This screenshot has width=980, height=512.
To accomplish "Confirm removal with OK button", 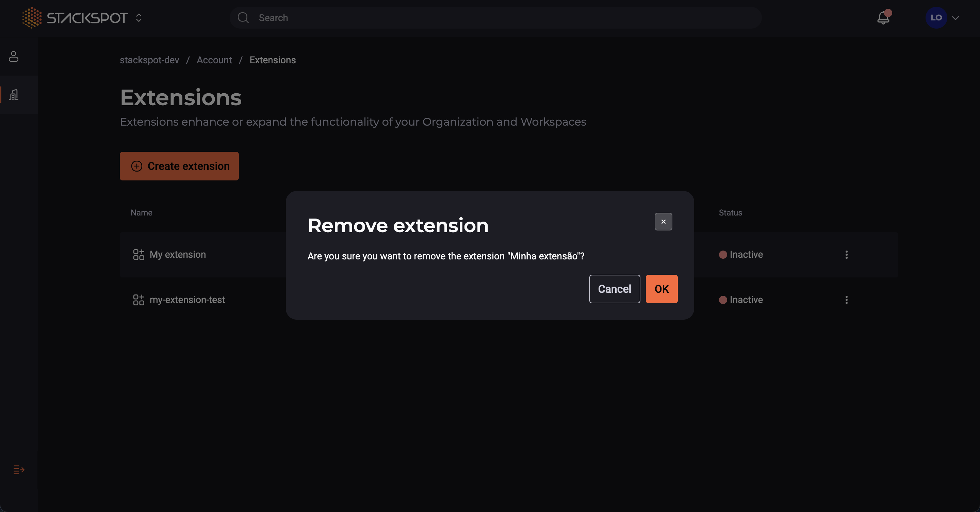I will tap(661, 289).
